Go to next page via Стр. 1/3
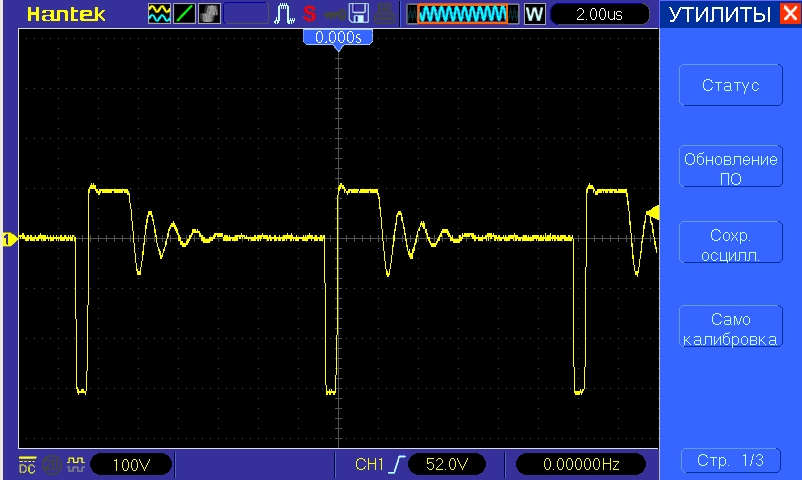802x480 pixels. pyautogui.click(x=730, y=460)
